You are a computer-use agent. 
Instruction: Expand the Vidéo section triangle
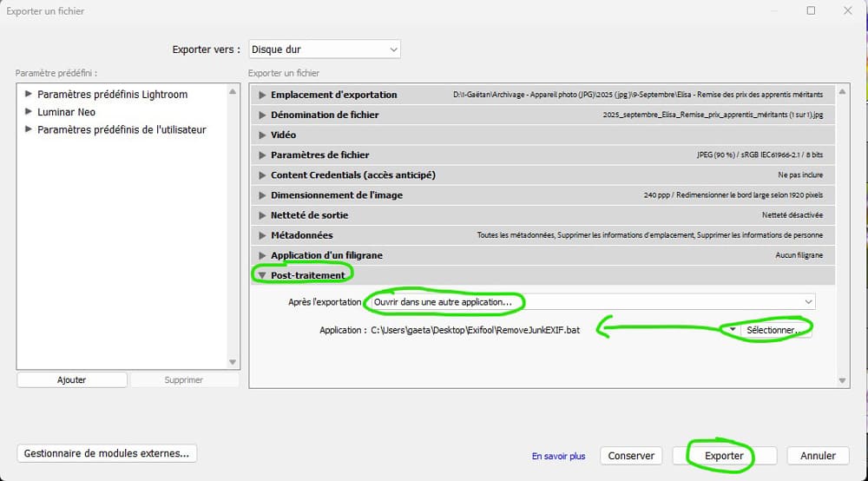coord(262,135)
